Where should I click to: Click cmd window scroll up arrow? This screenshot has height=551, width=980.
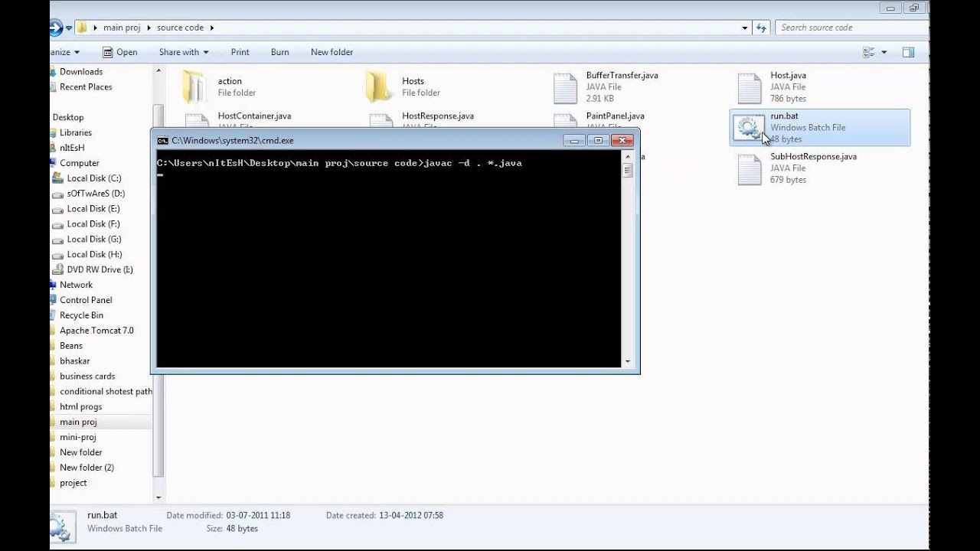[x=628, y=156]
